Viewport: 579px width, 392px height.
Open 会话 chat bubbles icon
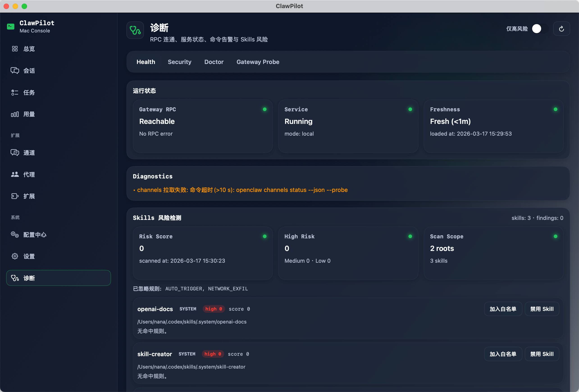[15, 71]
